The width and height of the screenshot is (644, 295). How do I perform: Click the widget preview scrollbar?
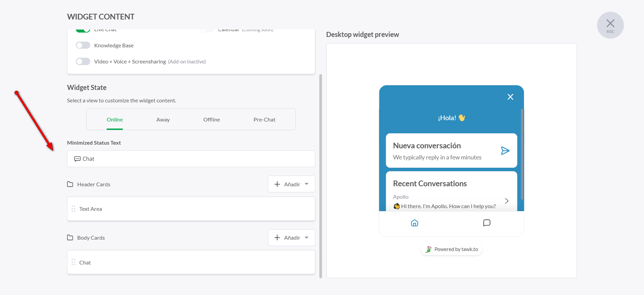(x=522, y=154)
